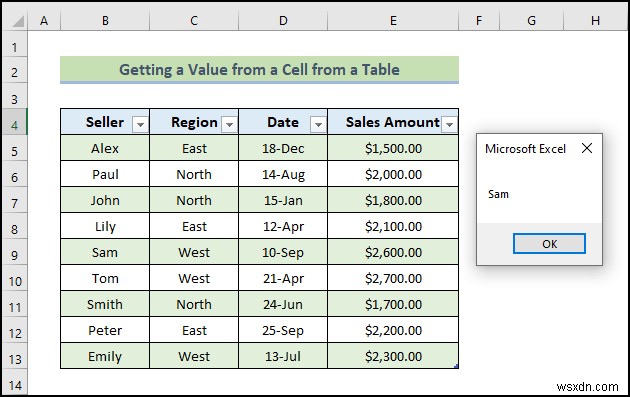Screen dimensions: 630x397
Task: Select the cell containing John
Action: pos(105,200)
